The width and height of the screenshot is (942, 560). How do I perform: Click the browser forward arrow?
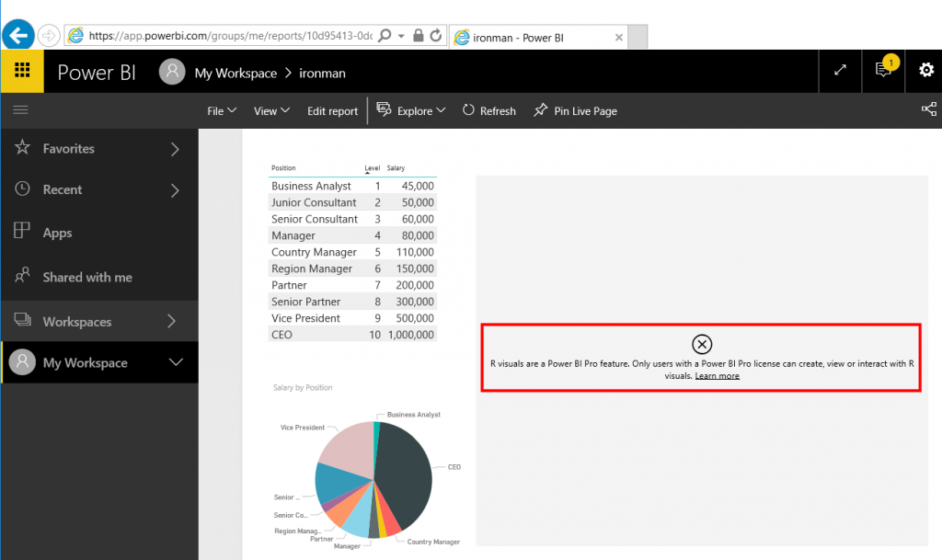[x=49, y=36]
